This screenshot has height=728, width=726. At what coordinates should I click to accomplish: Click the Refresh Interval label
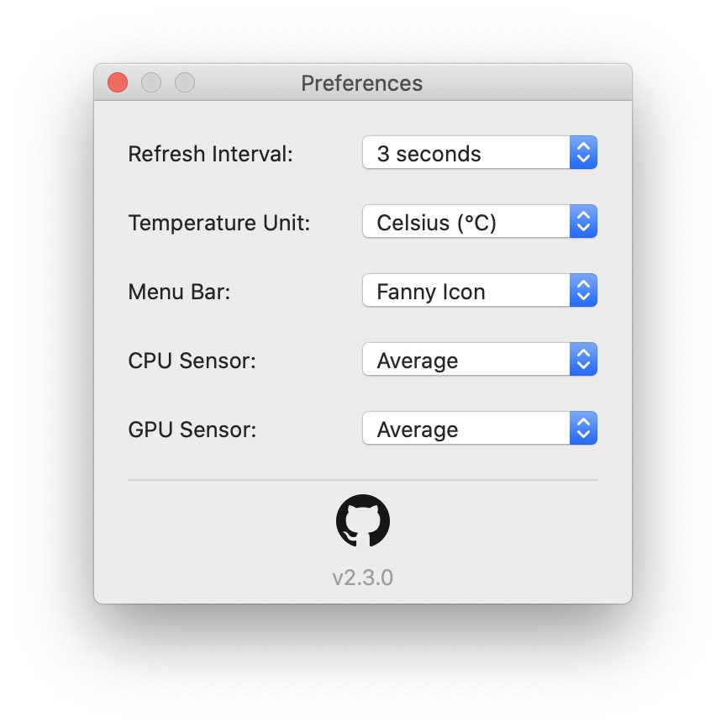[x=210, y=155]
